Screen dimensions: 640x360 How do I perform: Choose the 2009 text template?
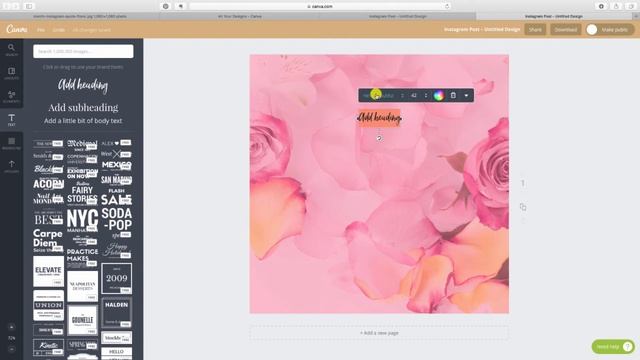(117, 278)
